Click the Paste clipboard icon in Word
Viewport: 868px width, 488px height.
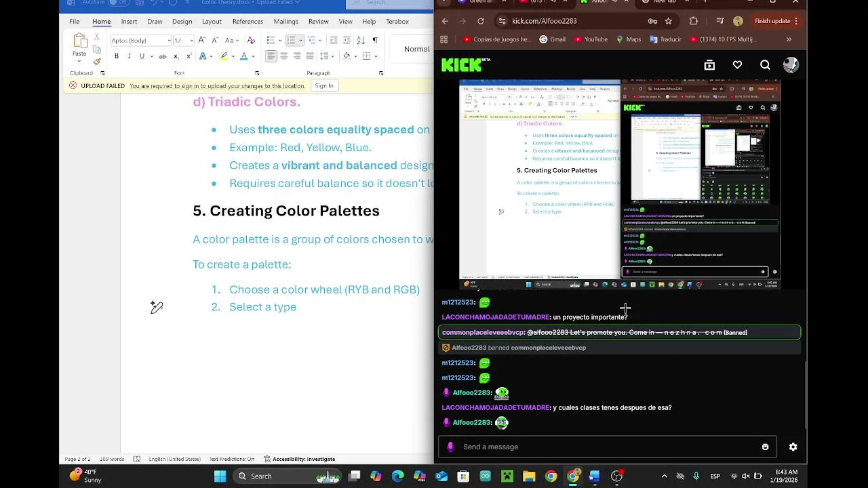click(80, 40)
